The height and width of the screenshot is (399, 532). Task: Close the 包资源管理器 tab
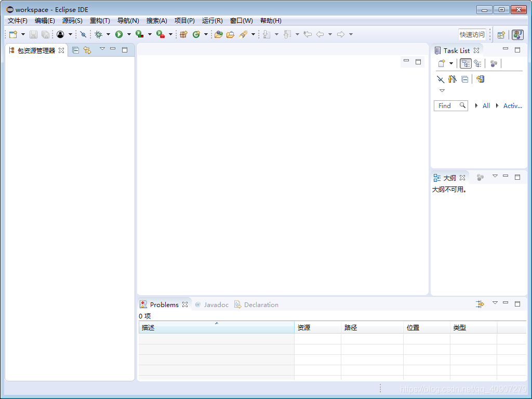click(x=61, y=50)
